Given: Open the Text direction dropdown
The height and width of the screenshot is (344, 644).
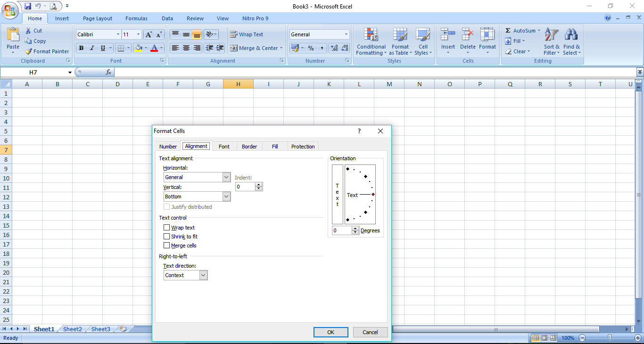Looking at the screenshot, I should 203,275.
